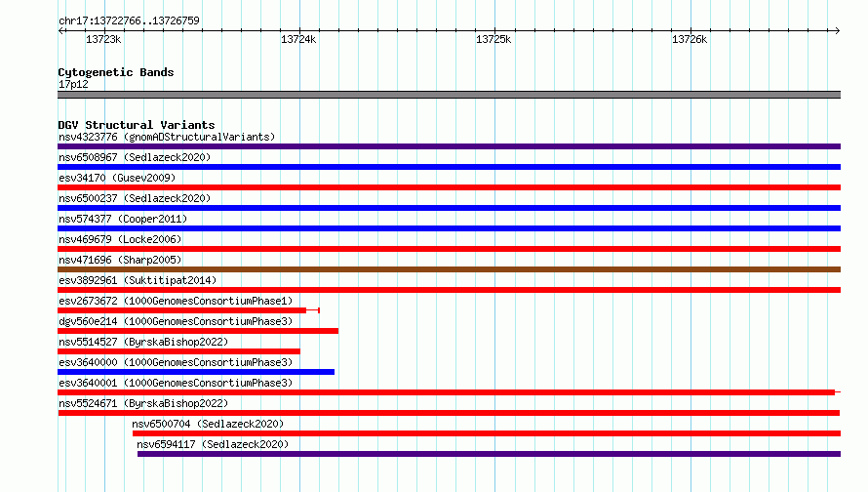
Task: Select the nsv5524671 (ByrskaBishop2022) label
Action: [143, 403]
